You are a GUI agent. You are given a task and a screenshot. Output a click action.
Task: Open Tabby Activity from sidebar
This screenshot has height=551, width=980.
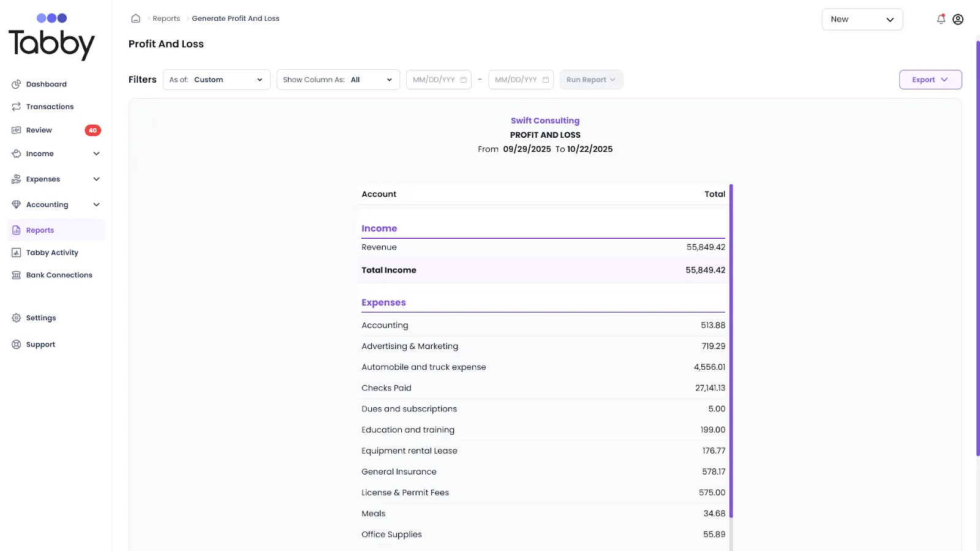[x=52, y=253]
